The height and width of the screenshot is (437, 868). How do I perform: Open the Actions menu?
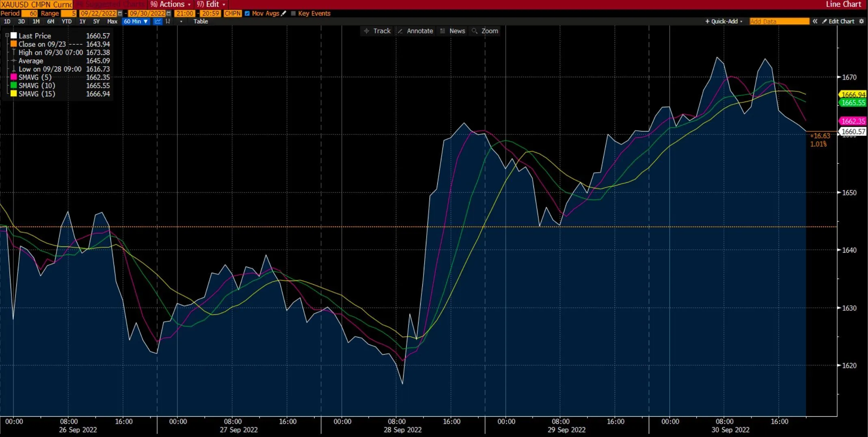[x=170, y=4]
